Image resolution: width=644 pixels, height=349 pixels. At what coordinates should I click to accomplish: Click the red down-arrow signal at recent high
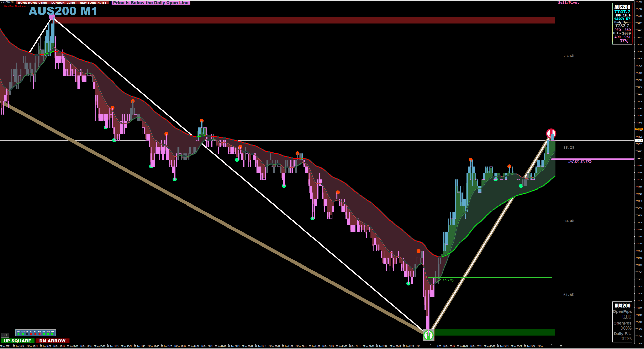(551, 134)
